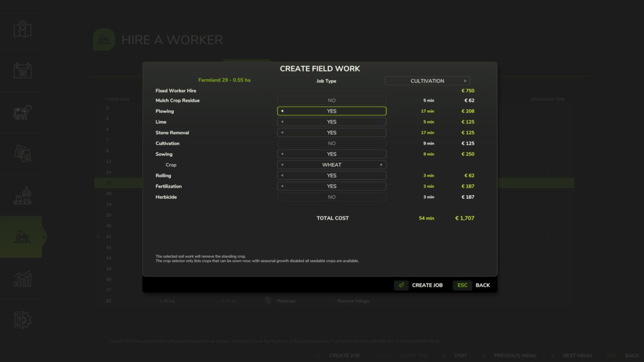Click the Create Job key icon
Viewport: 644px width, 362px height.
(x=401, y=285)
